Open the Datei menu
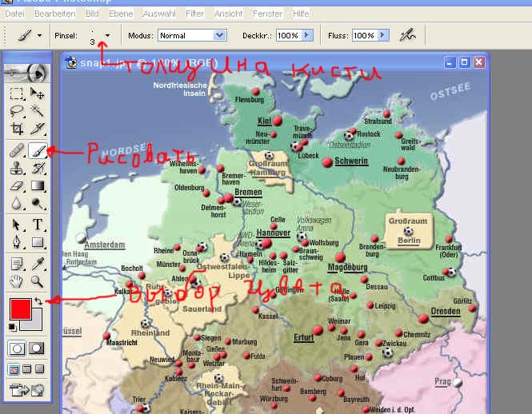532x414 pixels. (14, 14)
